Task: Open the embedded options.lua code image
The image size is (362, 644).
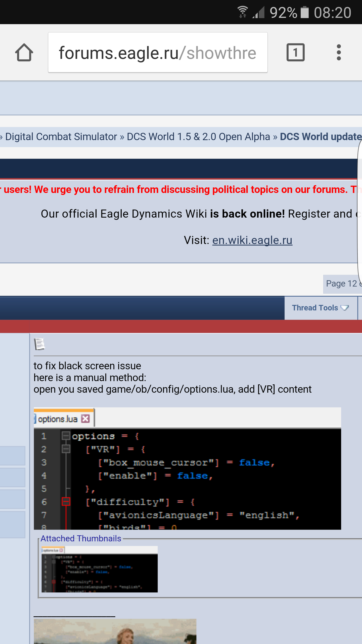Action: click(x=187, y=468)
